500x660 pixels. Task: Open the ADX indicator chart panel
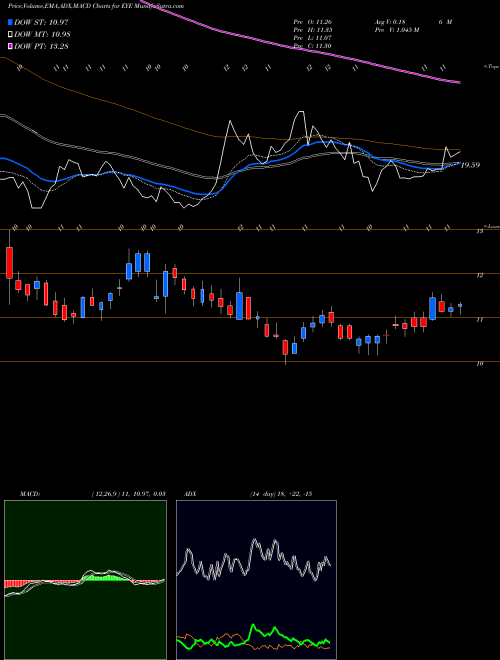pyautogui.click(x=256, y=580)
